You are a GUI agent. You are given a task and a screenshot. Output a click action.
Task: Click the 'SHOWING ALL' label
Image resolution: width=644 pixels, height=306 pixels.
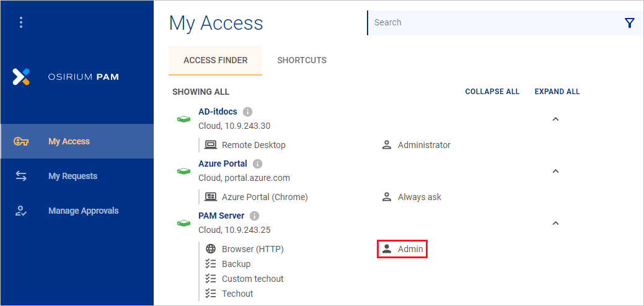coord(201,92)
